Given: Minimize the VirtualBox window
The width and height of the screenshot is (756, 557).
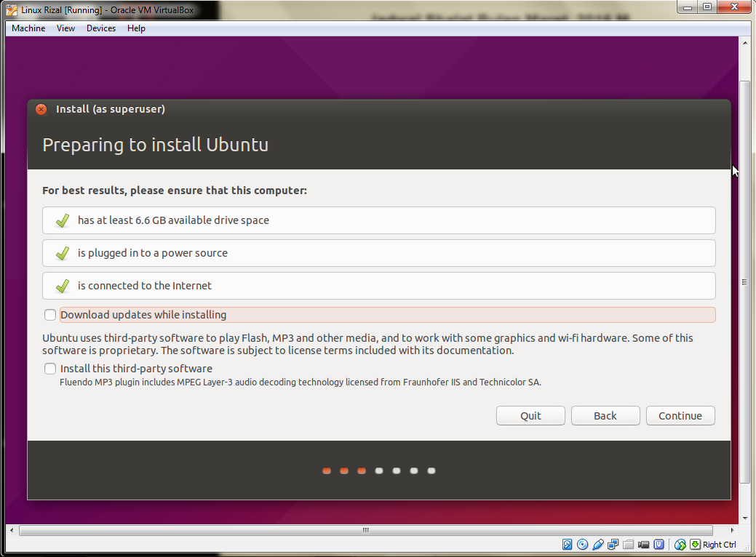Looking at the screenshot, I should [688, 7].
